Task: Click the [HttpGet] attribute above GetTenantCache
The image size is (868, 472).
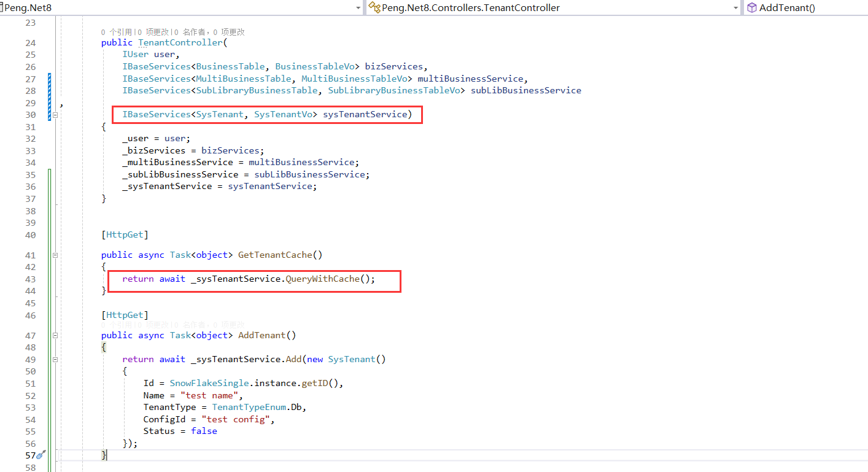Action: [x=125, y=234]
